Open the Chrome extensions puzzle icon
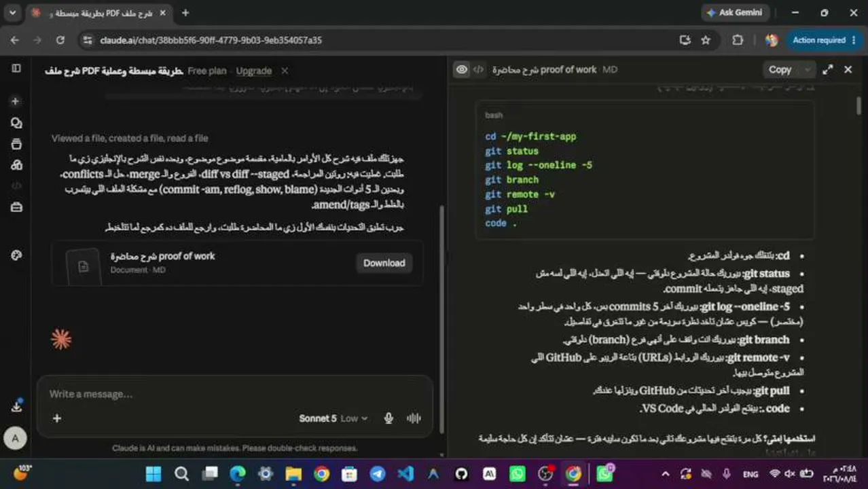 pos(738,40)
